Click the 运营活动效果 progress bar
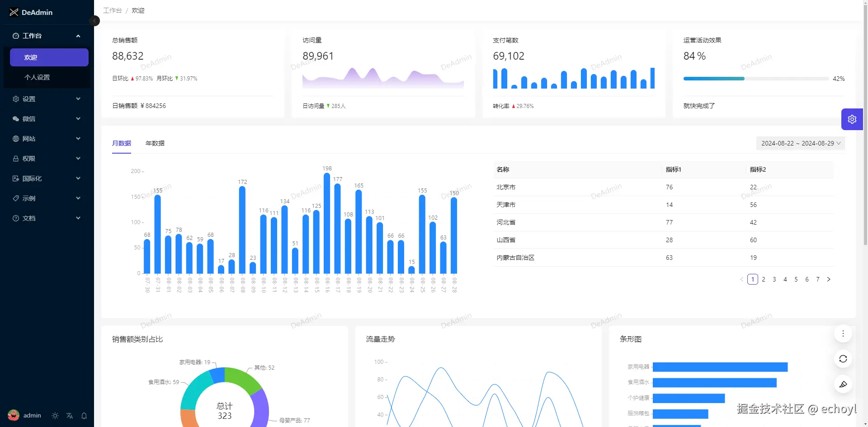Screen dimensions: 868x427 coord(756,79)
